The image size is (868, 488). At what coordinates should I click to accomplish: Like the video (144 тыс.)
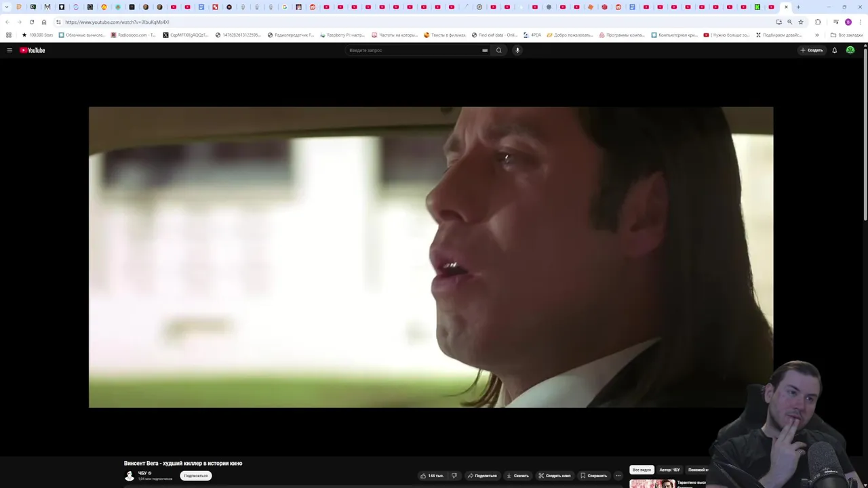click(x=431, y=476)
